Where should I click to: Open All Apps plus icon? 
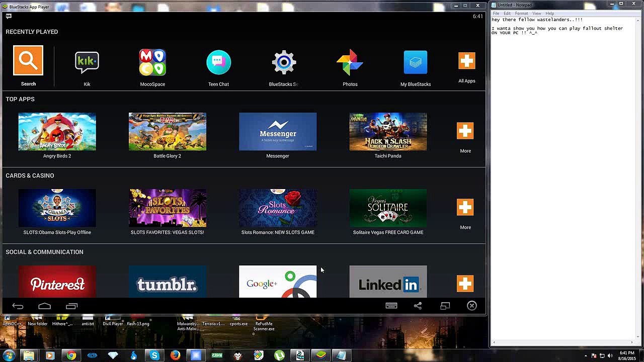pos(466,61)
